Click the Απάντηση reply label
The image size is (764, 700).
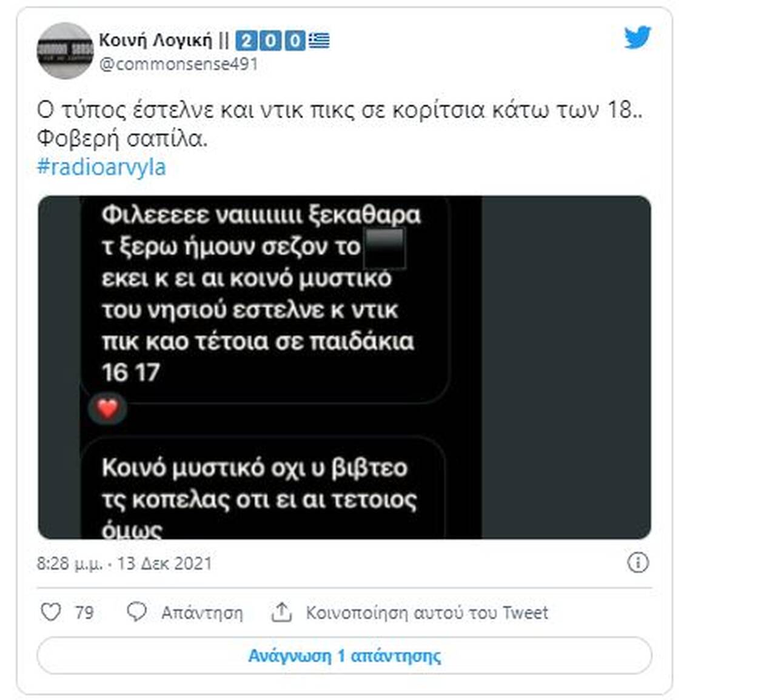point(202,613)
